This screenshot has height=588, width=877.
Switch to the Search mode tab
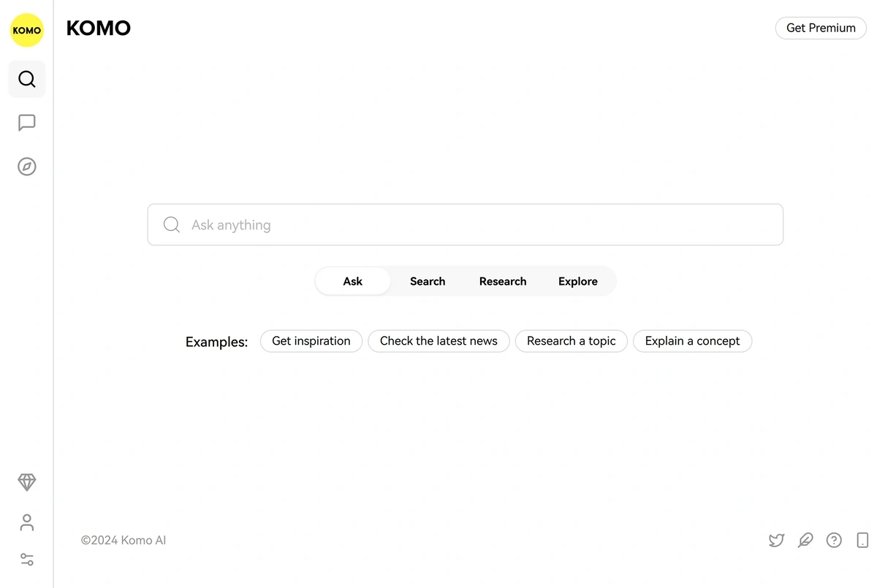coord(428,281)
